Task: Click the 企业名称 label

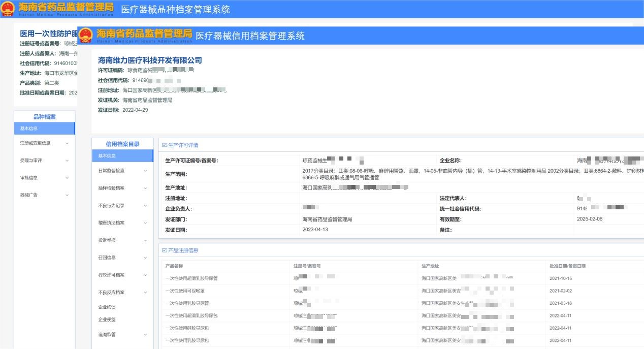Action: [450, 161]
